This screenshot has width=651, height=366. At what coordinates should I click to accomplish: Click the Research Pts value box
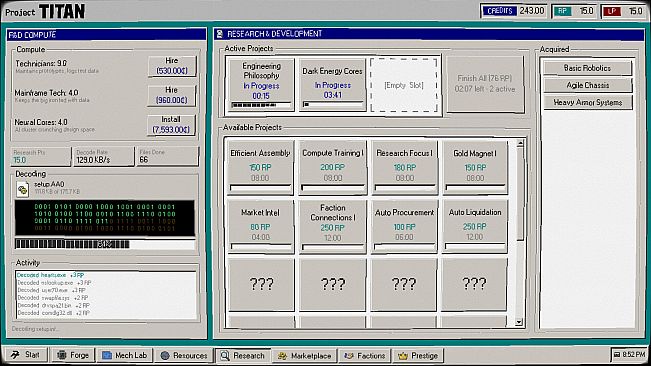tap(41, 156)
